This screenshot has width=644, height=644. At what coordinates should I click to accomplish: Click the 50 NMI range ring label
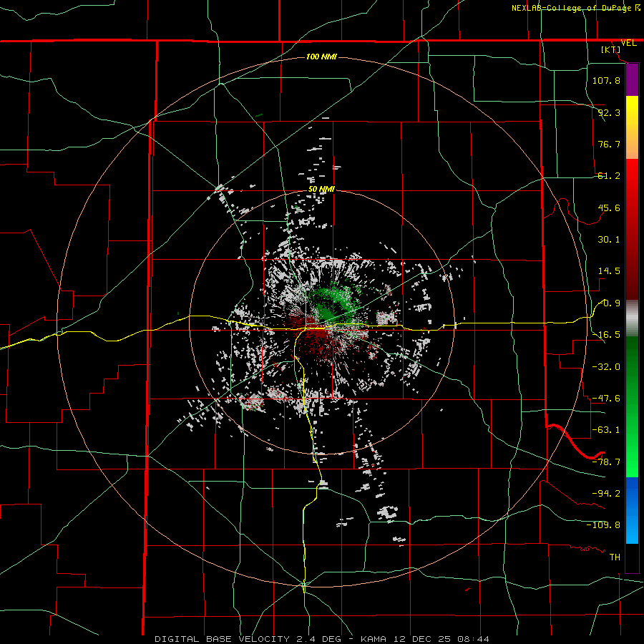321,189
